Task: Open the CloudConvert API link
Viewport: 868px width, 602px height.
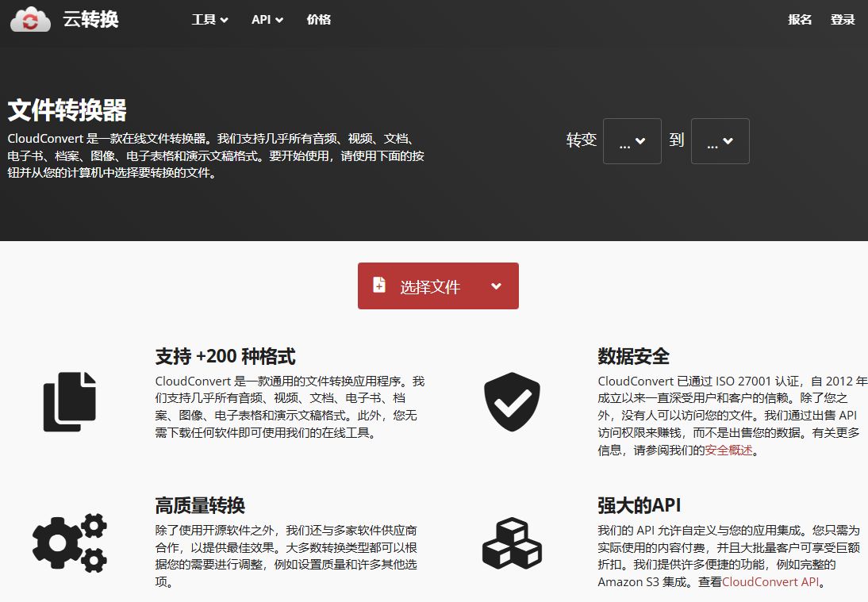Action: [770, 582]
